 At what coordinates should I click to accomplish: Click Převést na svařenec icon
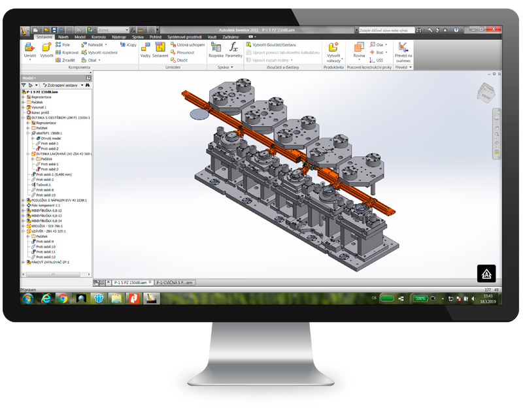tap(403, 50)
